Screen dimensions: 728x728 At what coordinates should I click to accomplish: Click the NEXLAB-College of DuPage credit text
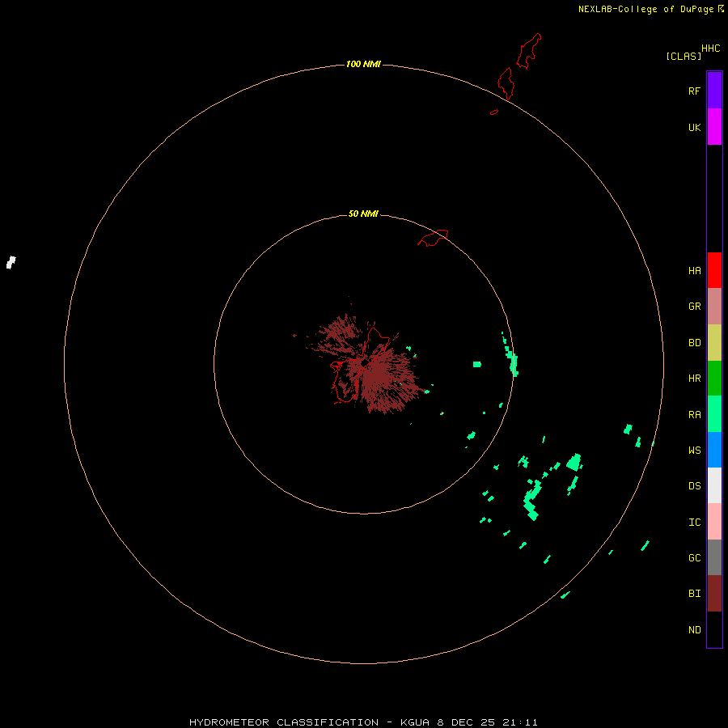[x=645, y=9]
